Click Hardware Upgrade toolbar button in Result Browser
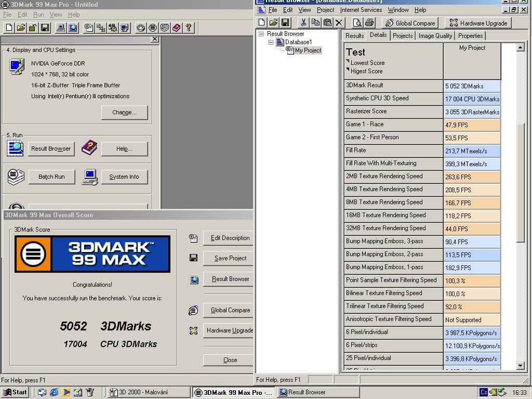 click(x=478, y=23)
